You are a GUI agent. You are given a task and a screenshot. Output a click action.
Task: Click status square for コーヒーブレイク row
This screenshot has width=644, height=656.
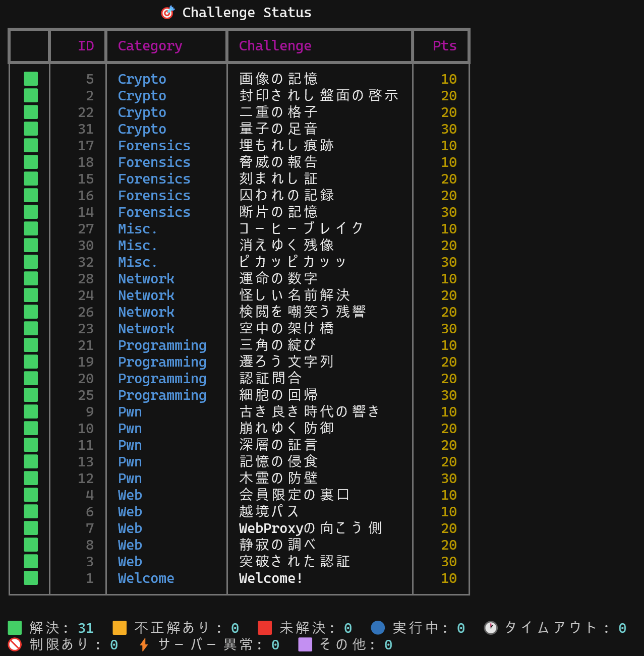[31, 228]
